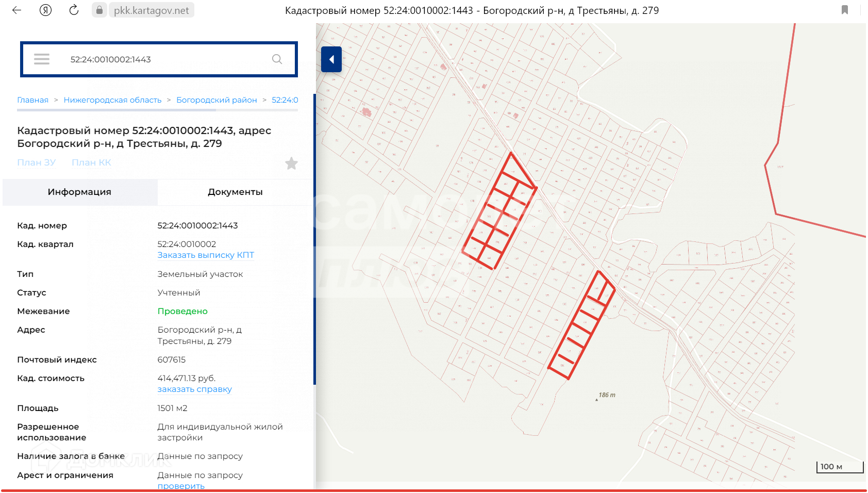Click the проверить link
The image size is (868, 493).
[x=181, y=486]
